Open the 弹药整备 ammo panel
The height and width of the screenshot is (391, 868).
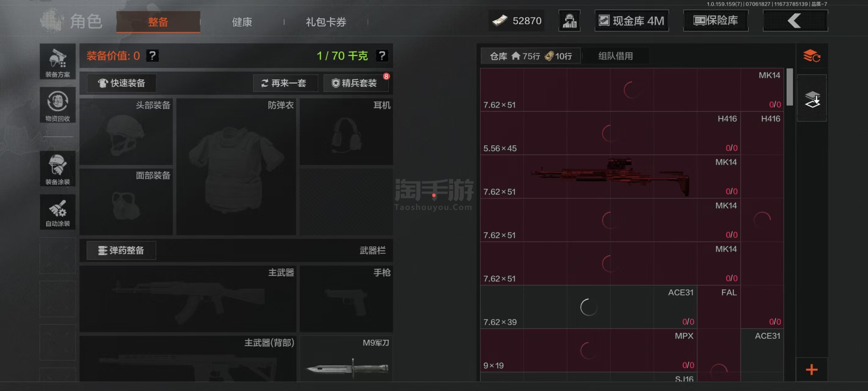pyautogui.click(x=121, y=250)
